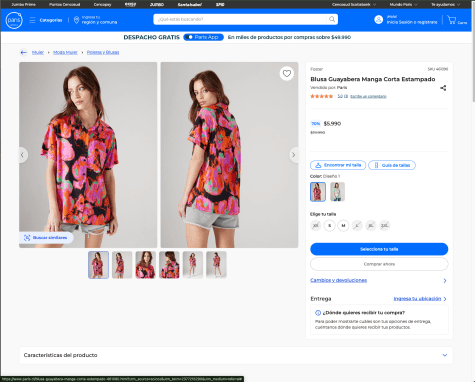This screenshot has height=382, width=475.
Task: Click the easy logo in top bar
Action: point(130,4)
